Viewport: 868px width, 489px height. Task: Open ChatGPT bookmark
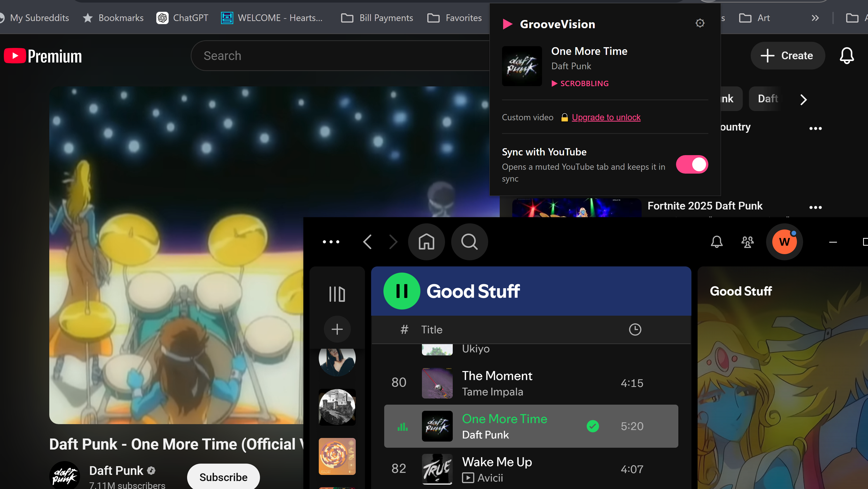tap(182, 18)
